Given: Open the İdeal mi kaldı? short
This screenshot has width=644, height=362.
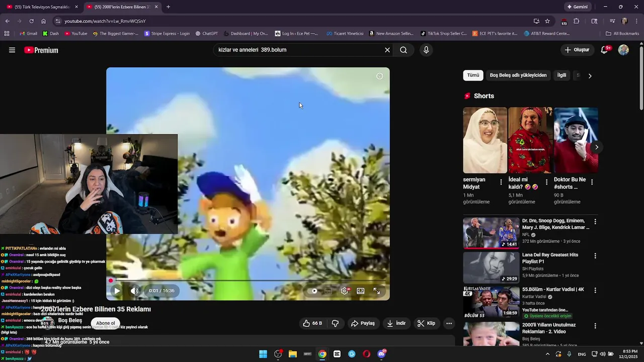Looking at the screenshot, I should tap(530, 140).
